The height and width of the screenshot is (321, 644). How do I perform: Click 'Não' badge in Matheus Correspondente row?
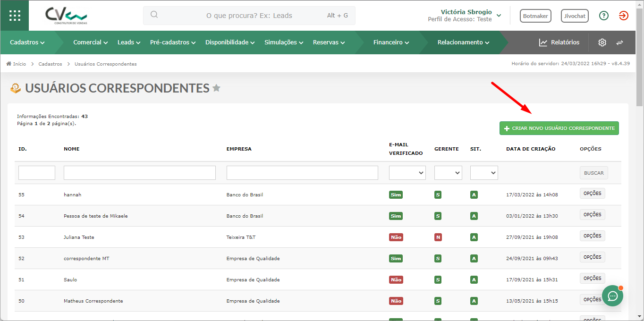coord(396,301)
